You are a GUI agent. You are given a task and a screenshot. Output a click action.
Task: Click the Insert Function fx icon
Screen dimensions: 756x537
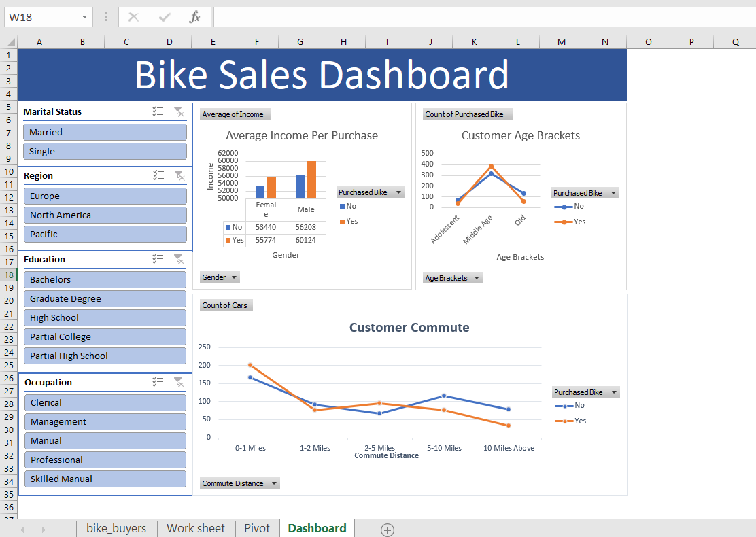(x=194, y=17)
